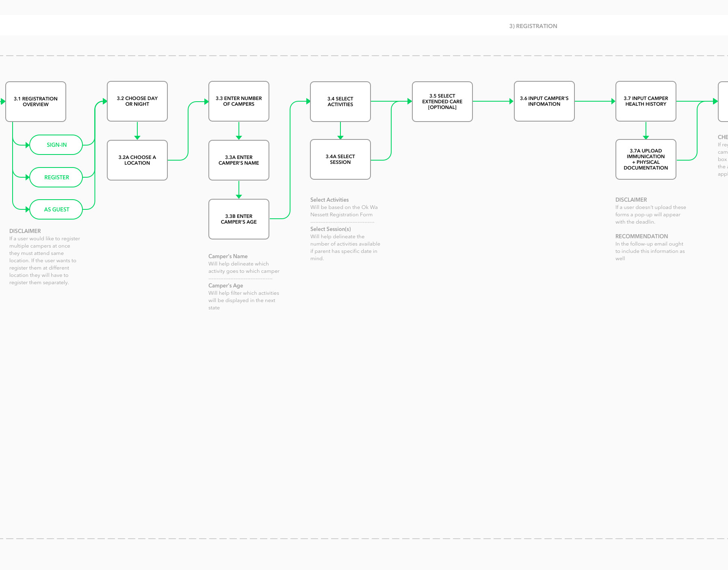Select the 3.3A Enter Camper's Name box
Screen dimensions: 728x570
(239, 160)
